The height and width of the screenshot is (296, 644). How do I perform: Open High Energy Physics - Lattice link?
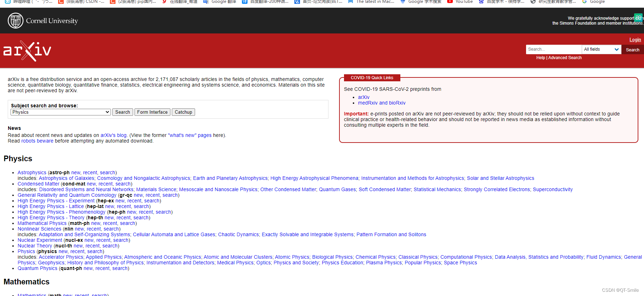pyautogui.click(x=51, y=206)
